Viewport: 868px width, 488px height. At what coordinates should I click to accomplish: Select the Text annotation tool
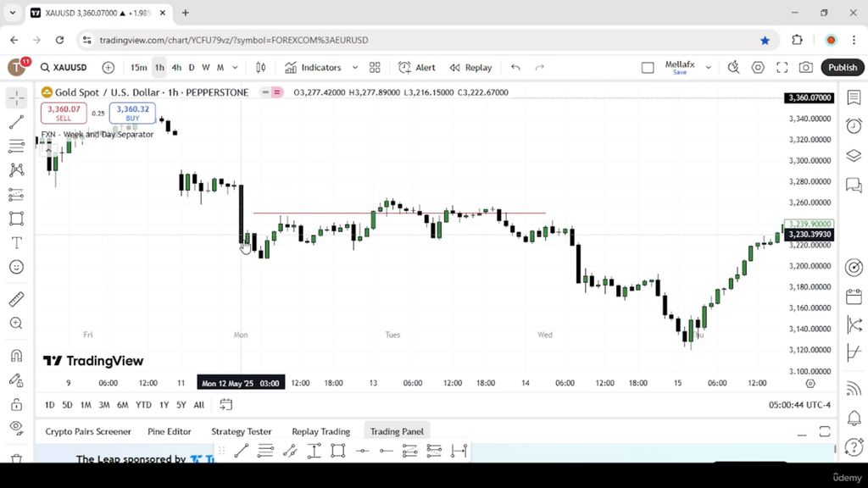[17, 243]
